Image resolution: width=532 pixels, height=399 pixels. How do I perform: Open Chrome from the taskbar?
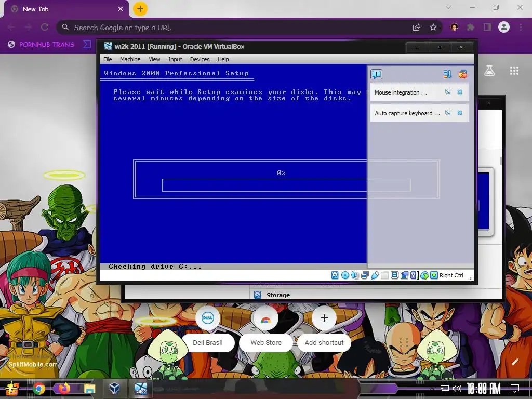(39, 389)
